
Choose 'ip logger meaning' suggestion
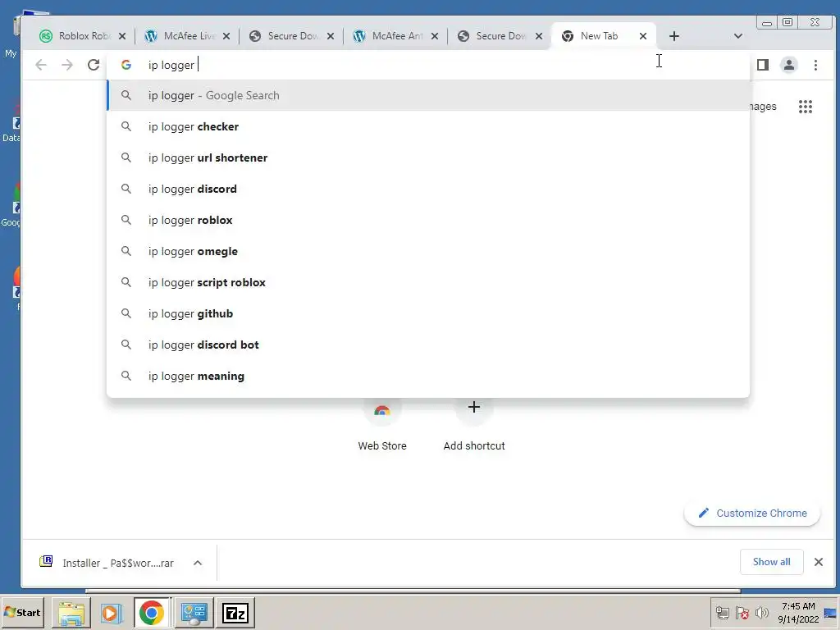point(428,376)
